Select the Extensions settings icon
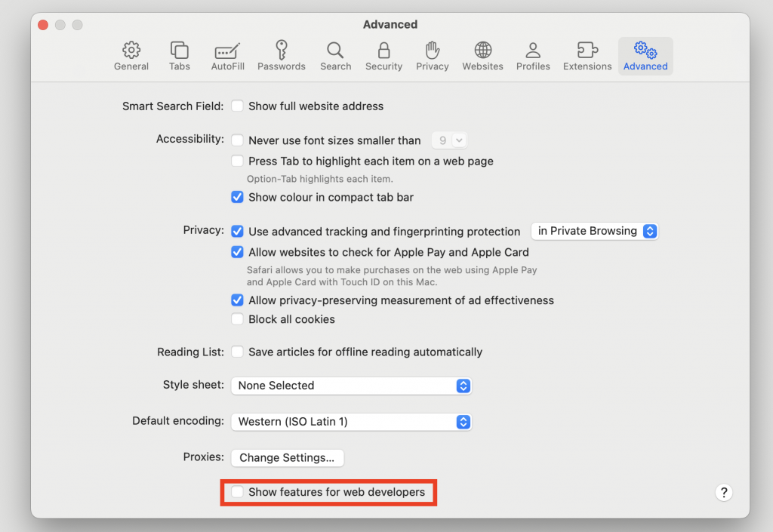The width and height of the screenshot is (773, 532). point(587,55)
